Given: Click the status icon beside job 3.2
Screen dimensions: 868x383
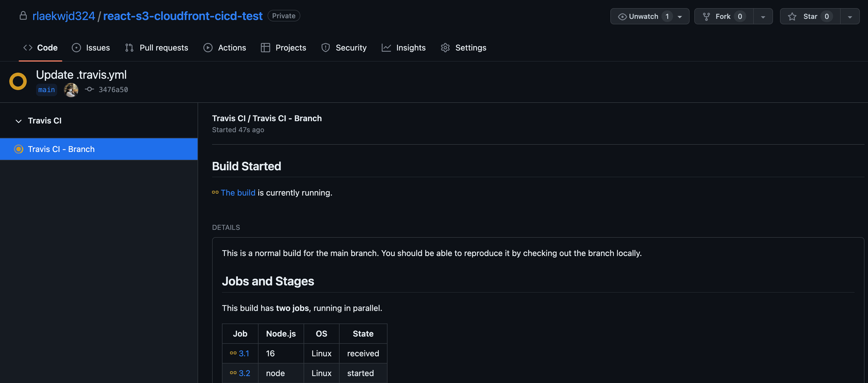Looking at the screenshot, I should [x=233, y=373].
